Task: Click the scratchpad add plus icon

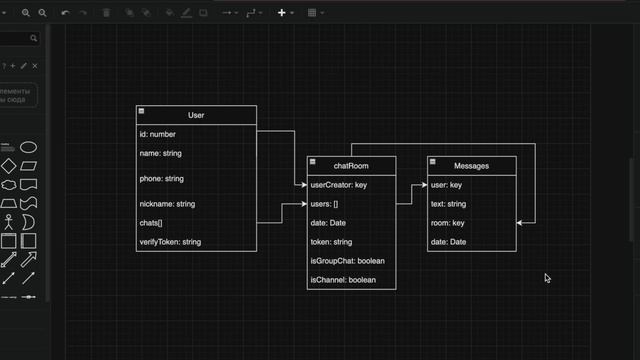Action: (x=13, y=66)
